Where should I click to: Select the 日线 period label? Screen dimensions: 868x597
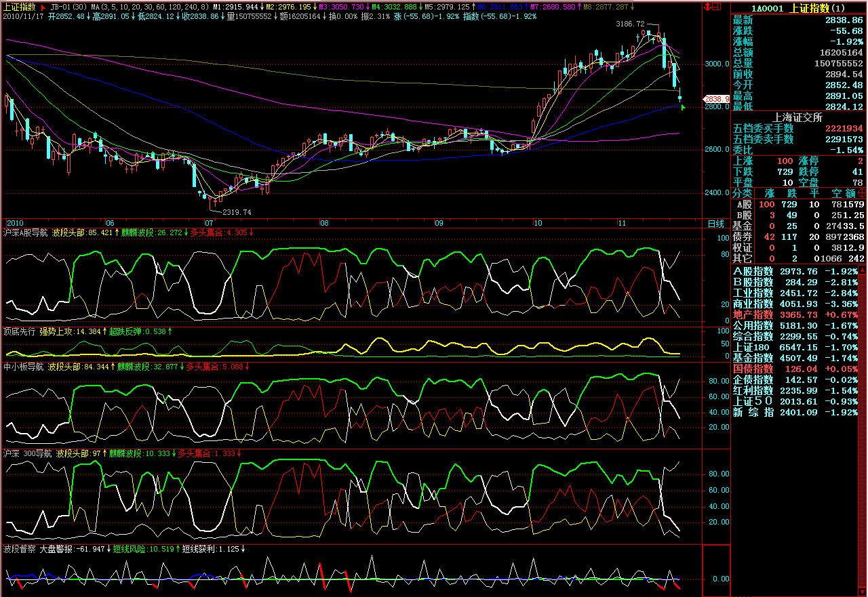pyautogui.click(x=715, y=223)
